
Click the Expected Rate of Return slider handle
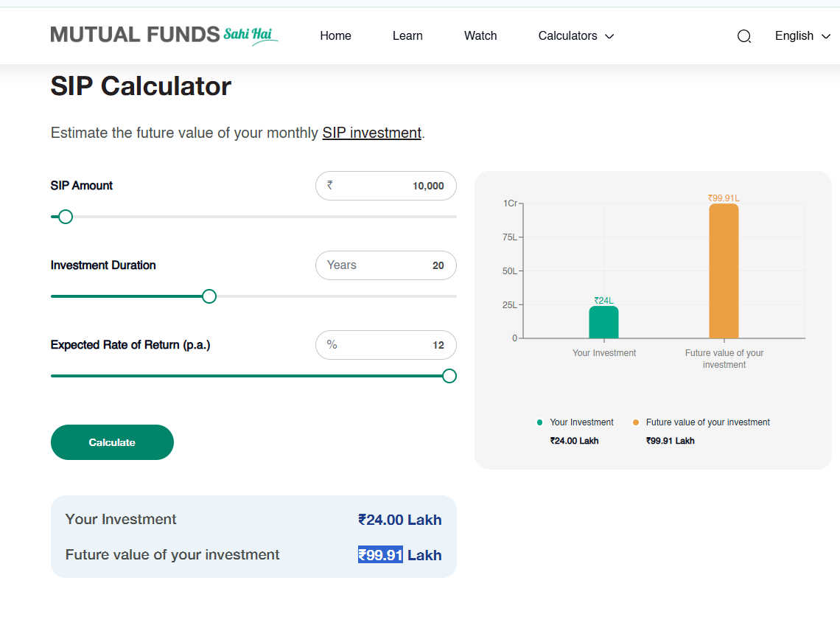point(449,376)
